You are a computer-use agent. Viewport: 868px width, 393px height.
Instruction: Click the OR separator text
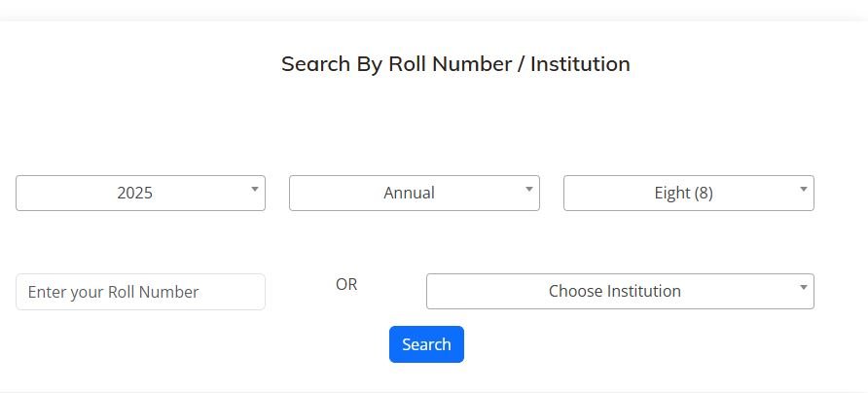pos(346,285)
